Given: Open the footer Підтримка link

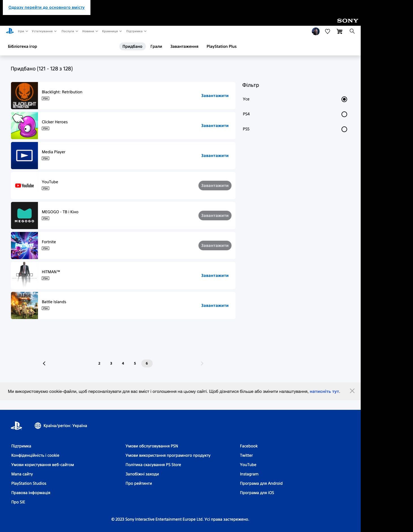Looking at the screenshot, I should click(x=21, y=446).
